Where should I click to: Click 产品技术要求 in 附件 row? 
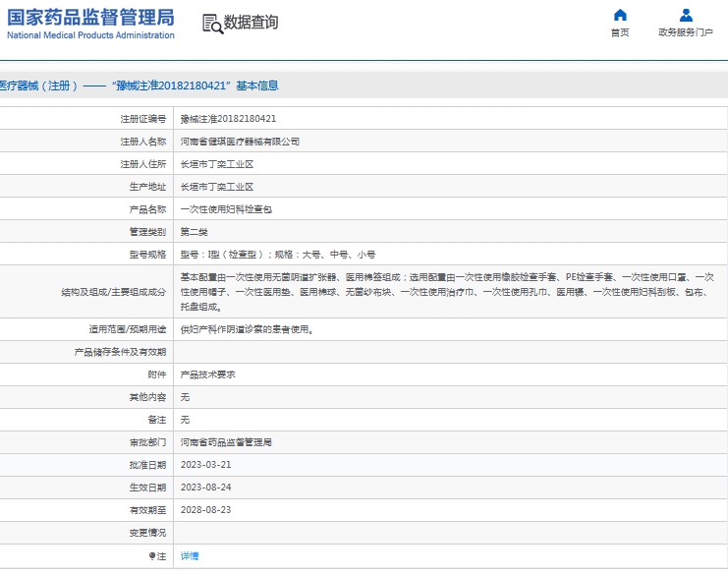coord(208,374)
